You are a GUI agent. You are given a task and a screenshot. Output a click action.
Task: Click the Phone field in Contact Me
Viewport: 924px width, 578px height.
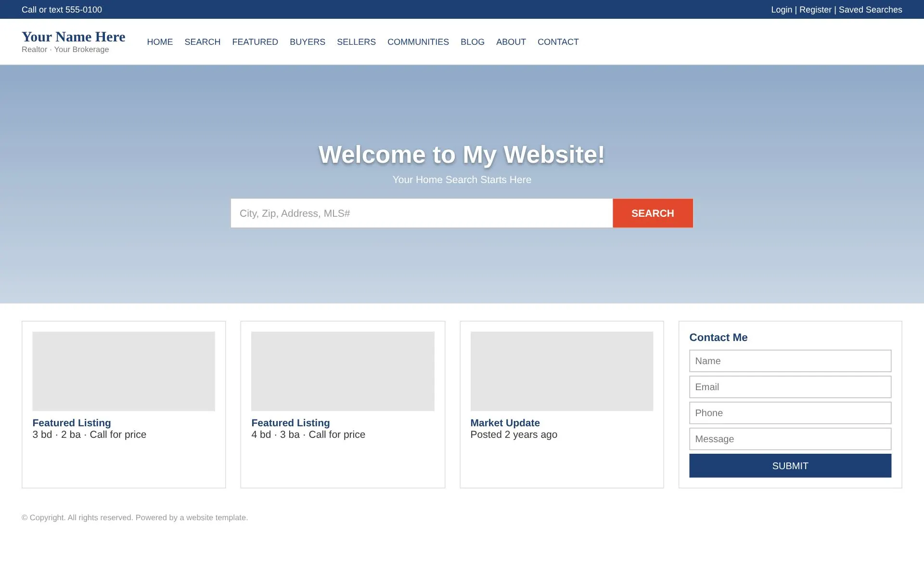click(790, 413)
